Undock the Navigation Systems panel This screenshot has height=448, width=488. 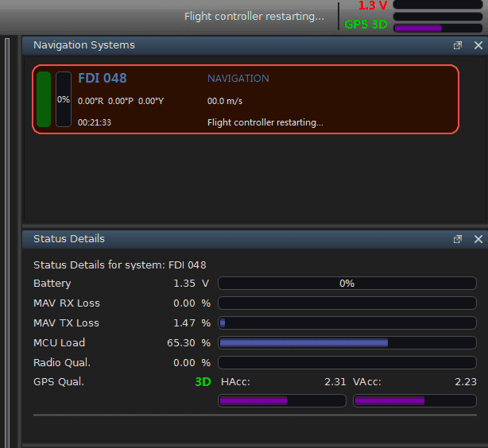457,46
